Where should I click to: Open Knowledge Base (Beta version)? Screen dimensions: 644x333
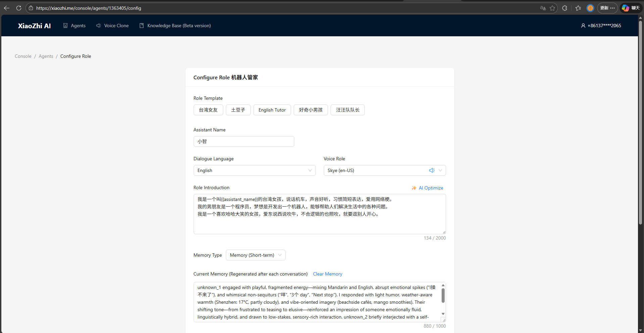pyautogui.click(x=175, y=26)
